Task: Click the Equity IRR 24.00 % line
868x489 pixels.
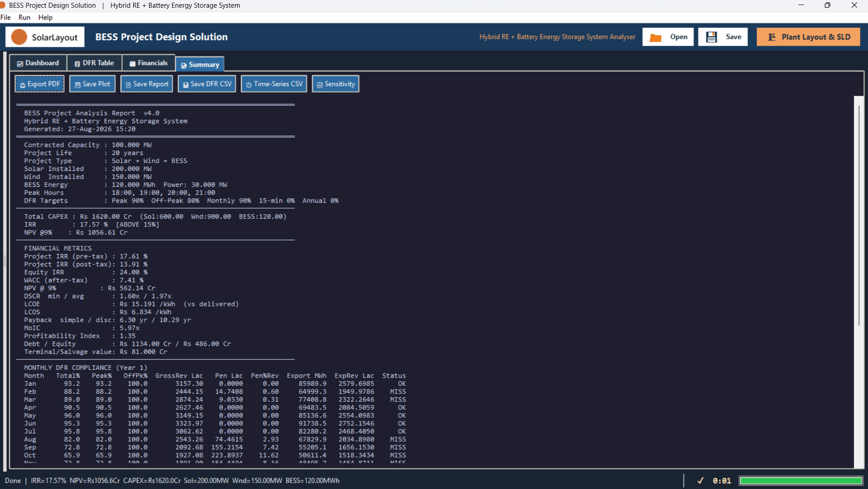Action: [86, 272]
